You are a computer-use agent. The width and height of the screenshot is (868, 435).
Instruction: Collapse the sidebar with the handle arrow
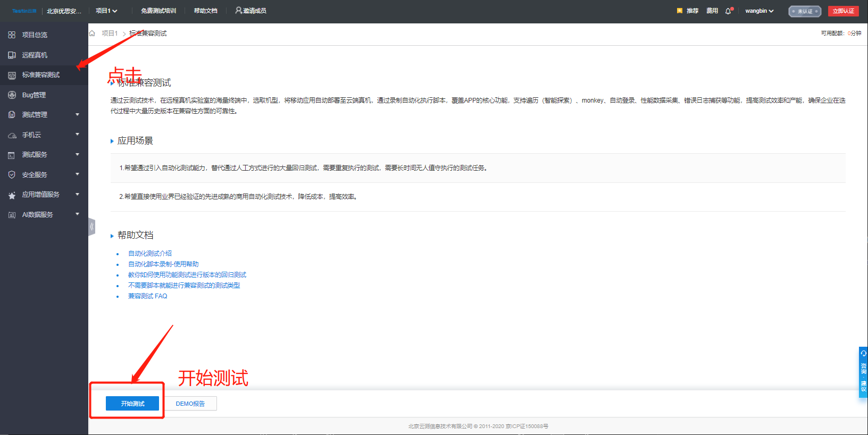click(91, 227)
